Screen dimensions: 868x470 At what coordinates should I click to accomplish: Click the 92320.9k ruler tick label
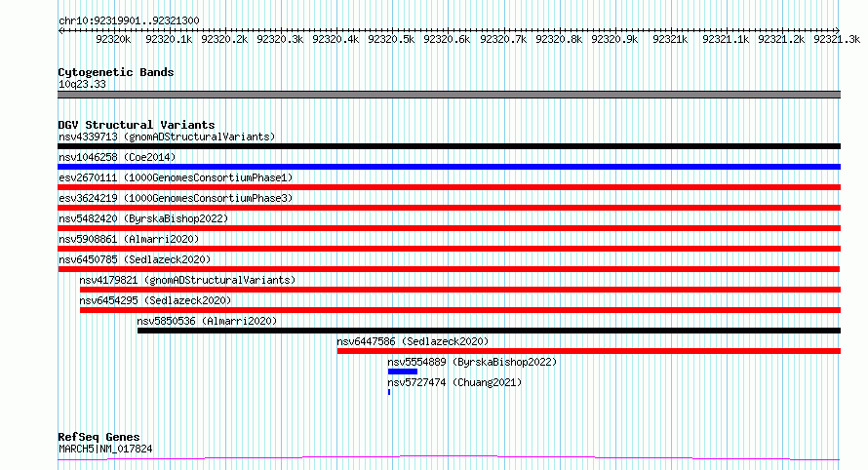(x=614, y=39)
